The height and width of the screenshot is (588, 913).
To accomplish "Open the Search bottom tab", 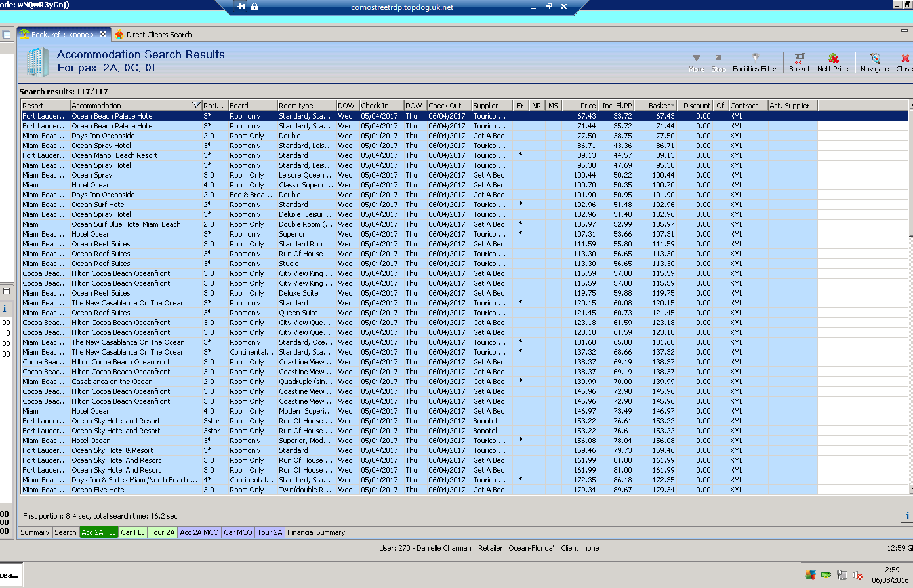I will point(65,532).
